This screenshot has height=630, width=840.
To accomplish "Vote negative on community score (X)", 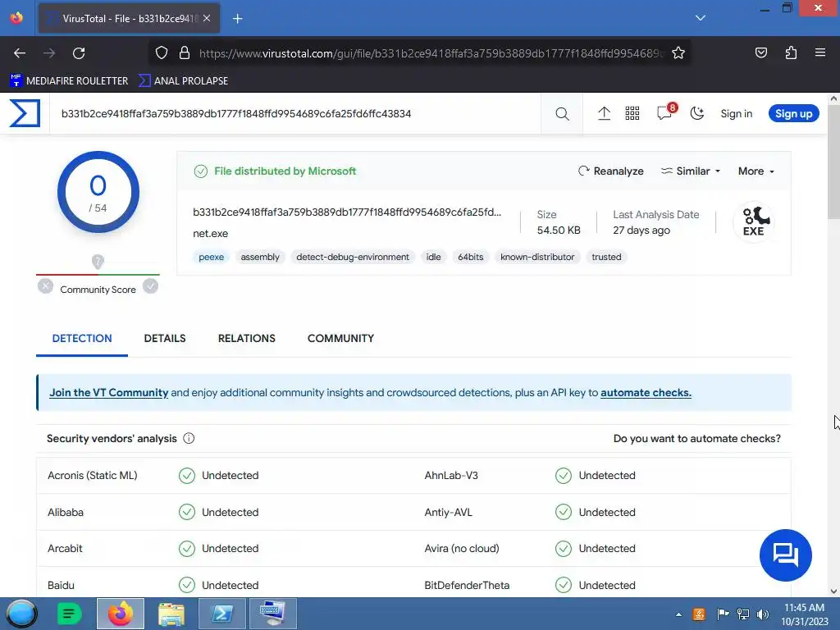I will (46, 286).
